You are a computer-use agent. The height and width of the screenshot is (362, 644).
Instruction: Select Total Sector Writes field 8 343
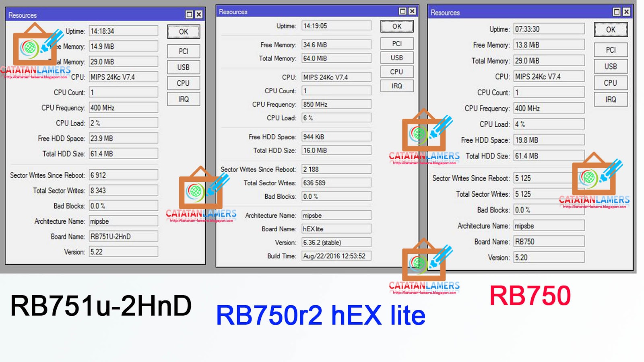(x=124, y=190)
